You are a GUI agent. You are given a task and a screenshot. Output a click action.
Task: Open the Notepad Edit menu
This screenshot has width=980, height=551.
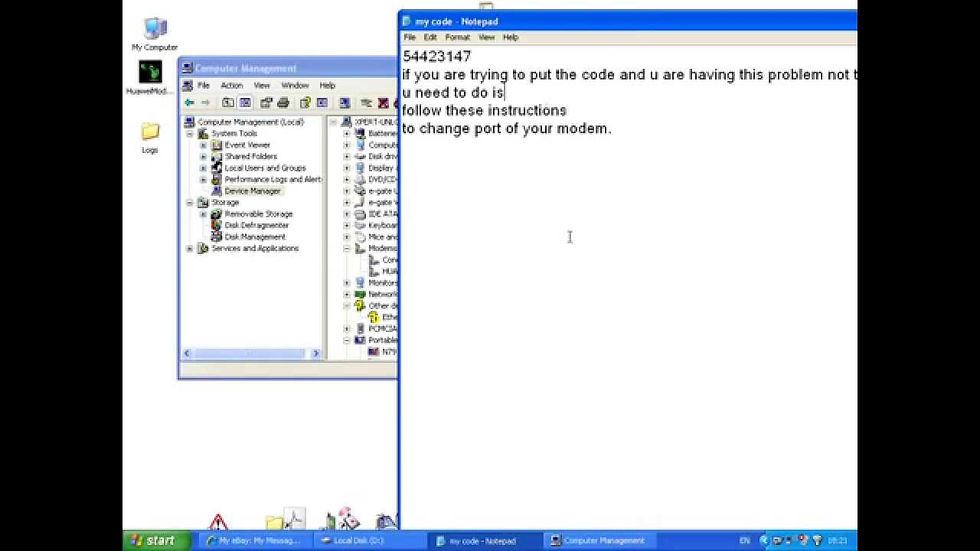[430, 37]
